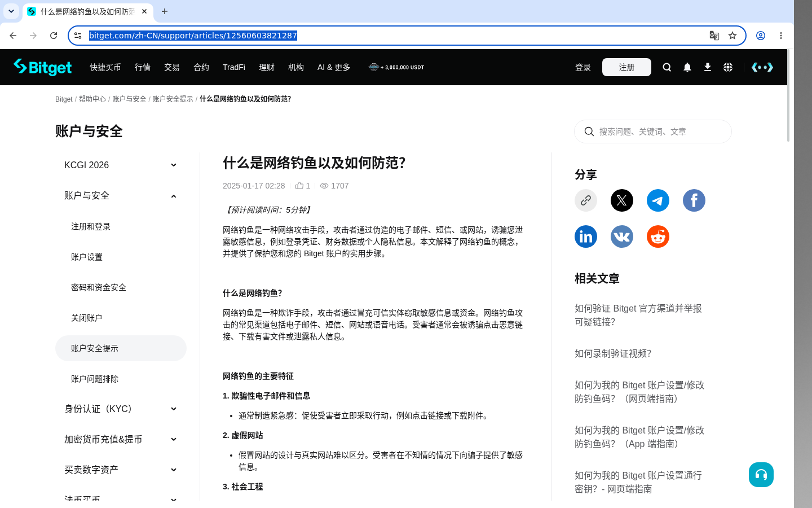This screenshot has height=508, width=812.
Task: Share article on Telegram
Action: [x=658, y=200]
